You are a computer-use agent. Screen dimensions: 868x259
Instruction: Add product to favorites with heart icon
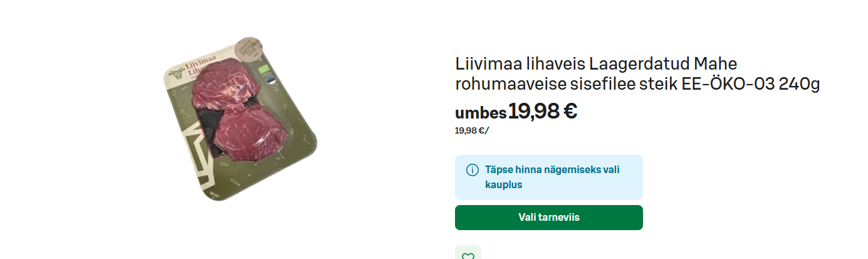(x=468, y=253)
